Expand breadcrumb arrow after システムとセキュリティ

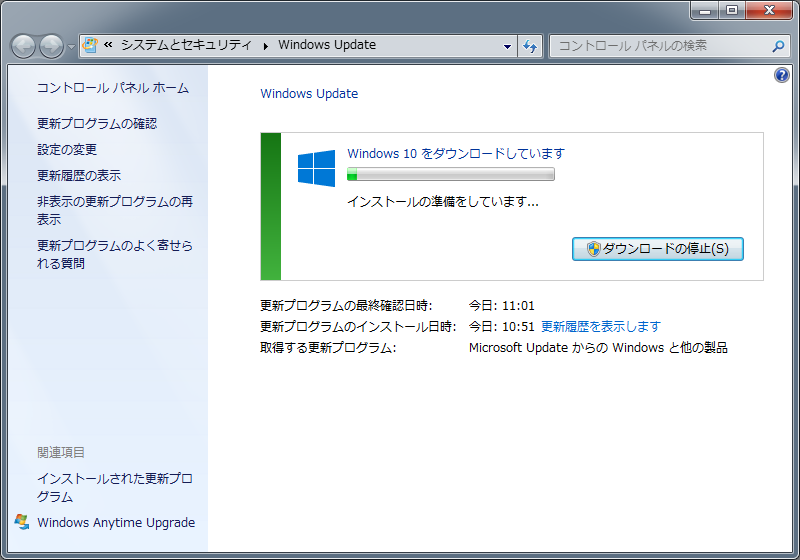pos(265,46)
